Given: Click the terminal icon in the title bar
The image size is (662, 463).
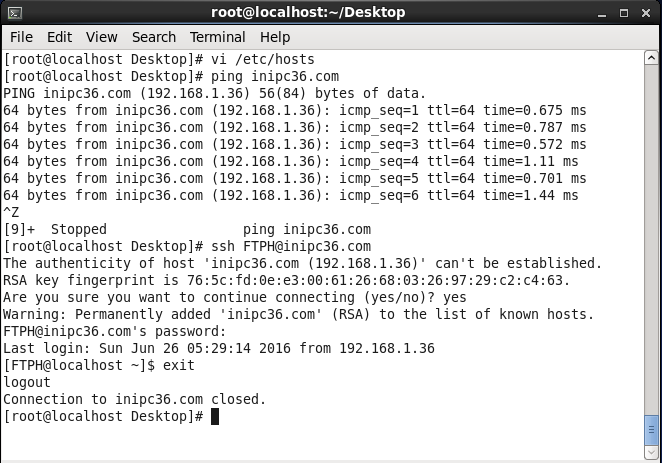Looking at the screenshot, I should click(13, 12).
